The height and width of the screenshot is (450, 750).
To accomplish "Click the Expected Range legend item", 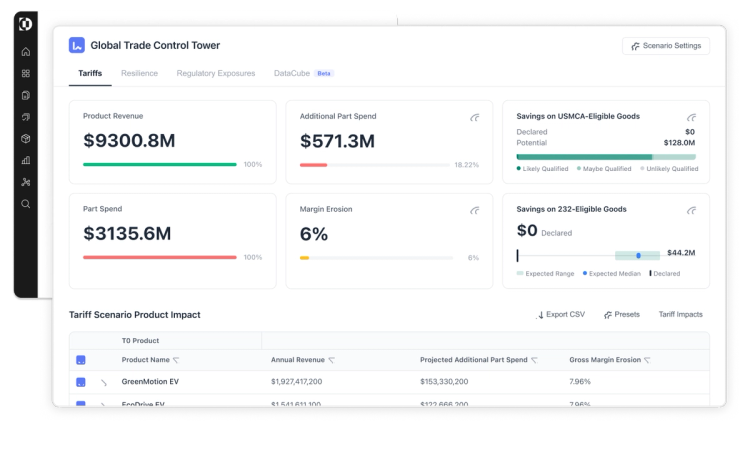I will coord(545,274).
